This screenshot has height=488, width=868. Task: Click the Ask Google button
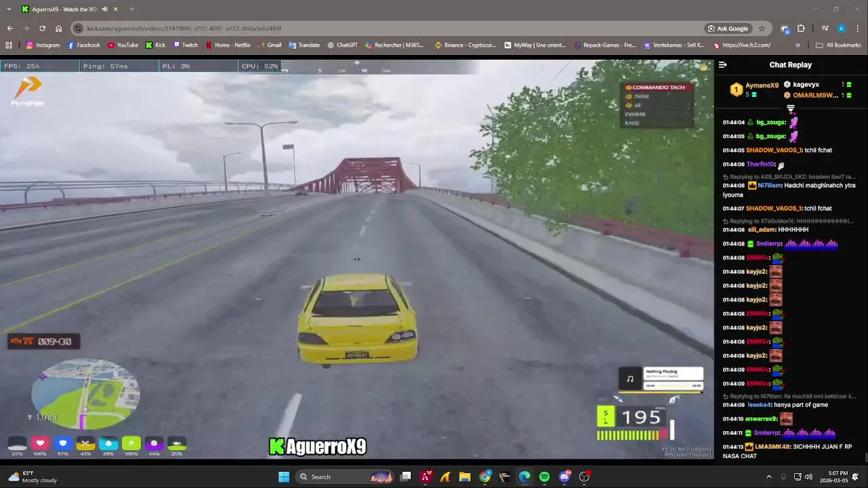pyautogui.click(x=728, y=28)
